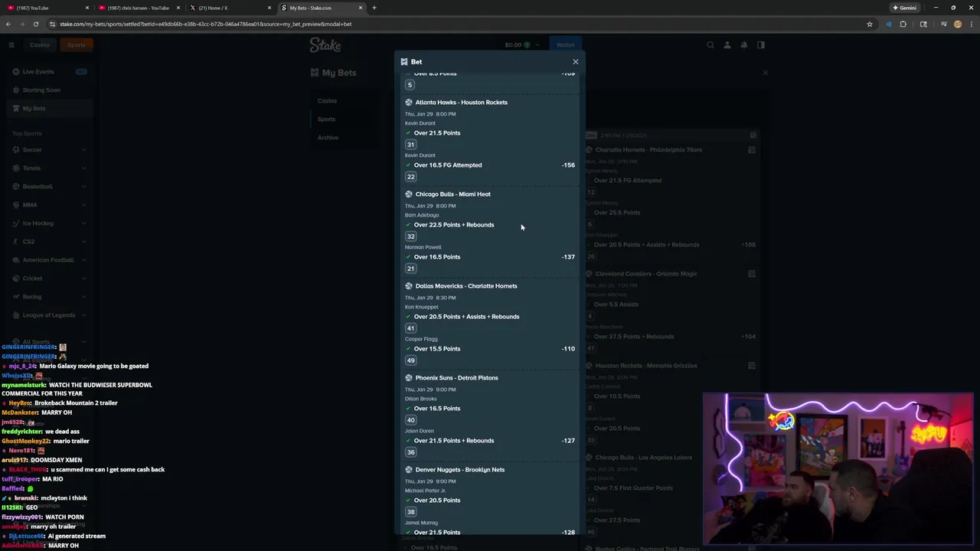The width and height of the screenshot is (980, 551).
Task: Close the My Bets page panel
Action: [x=765, y=73]
